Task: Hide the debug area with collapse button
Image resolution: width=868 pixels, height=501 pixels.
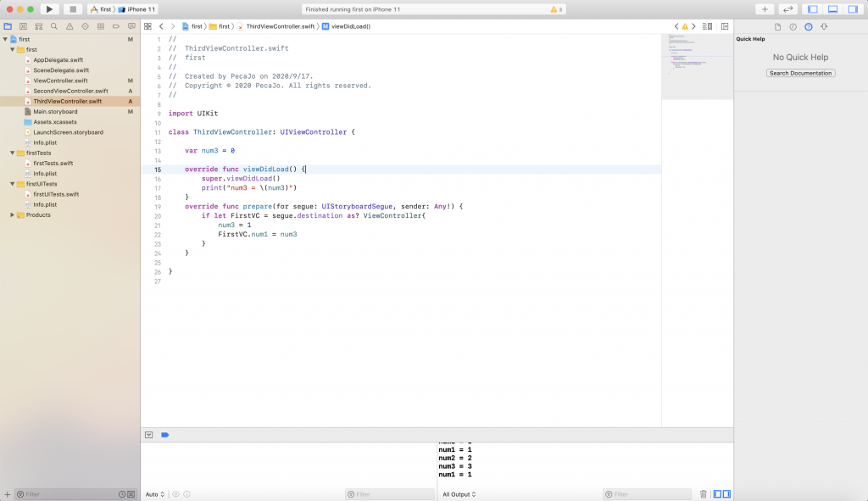Action: coord(149,435)
